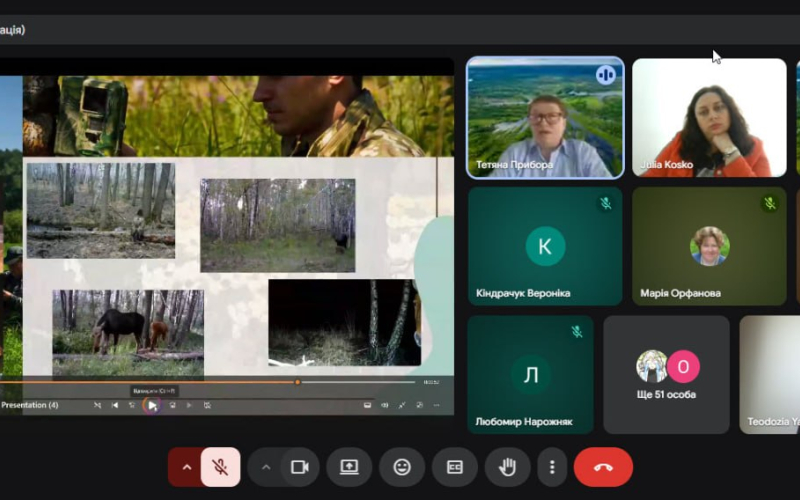Toggle the camera button
Screen dimensions: 800x500
(299, 467)
